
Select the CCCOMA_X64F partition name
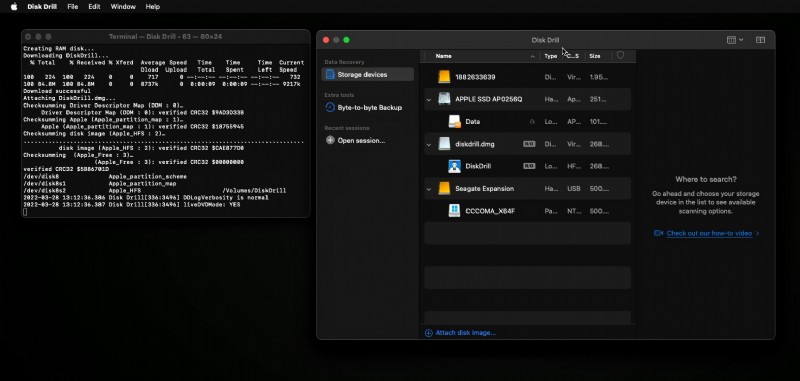click(490, 211)
